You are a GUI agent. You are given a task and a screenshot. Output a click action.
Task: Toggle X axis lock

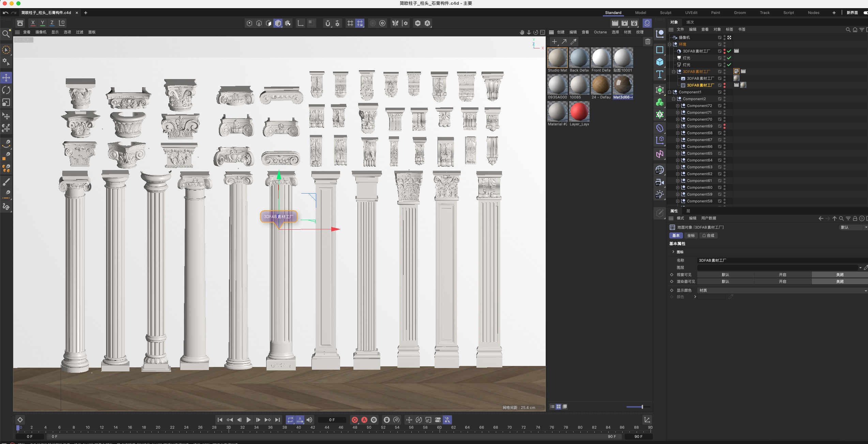click(x=33, y=23)
